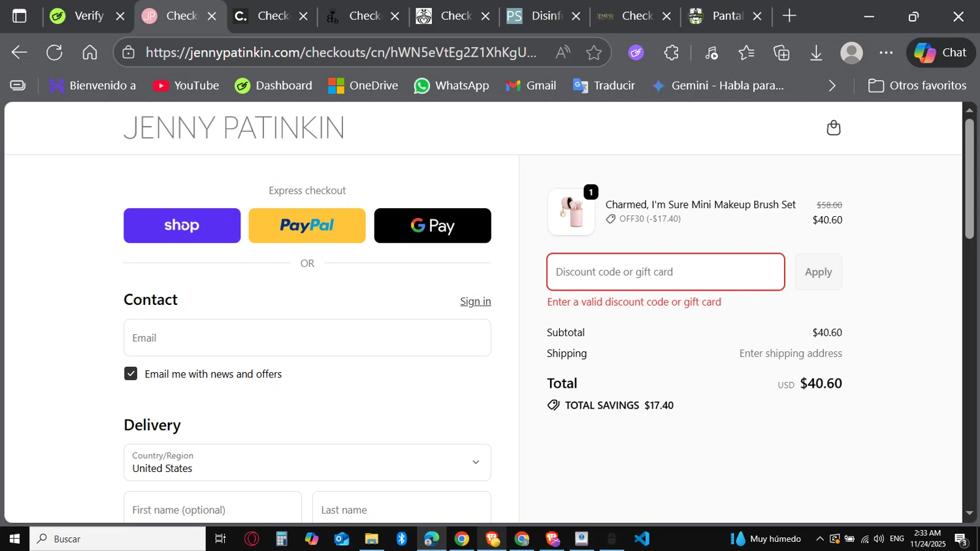The width and height of the screenshot is (980, 551).
Task: Open the browser profile avatar
Action: 851,53
